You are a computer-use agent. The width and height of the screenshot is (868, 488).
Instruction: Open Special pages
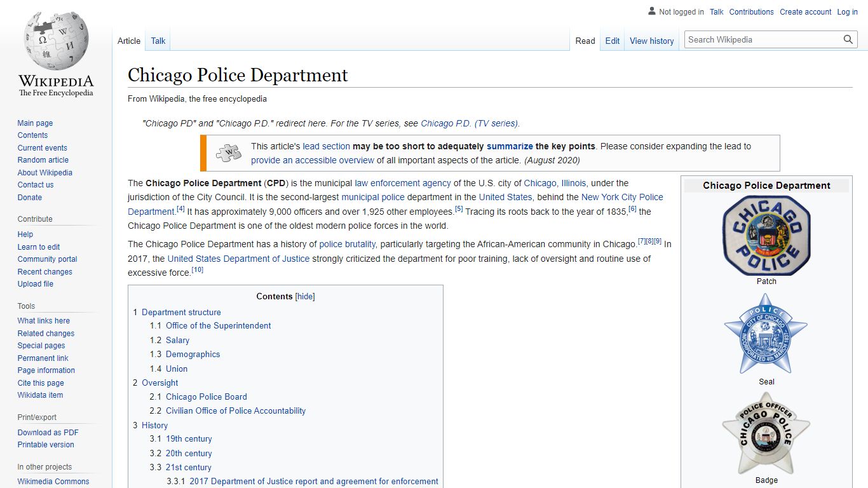tap(41, 346)
